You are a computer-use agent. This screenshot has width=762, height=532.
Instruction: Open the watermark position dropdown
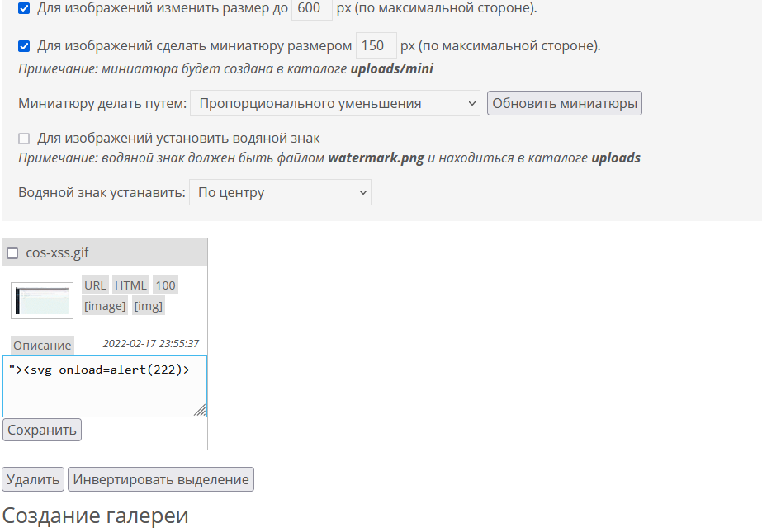[x=280, y=191]
